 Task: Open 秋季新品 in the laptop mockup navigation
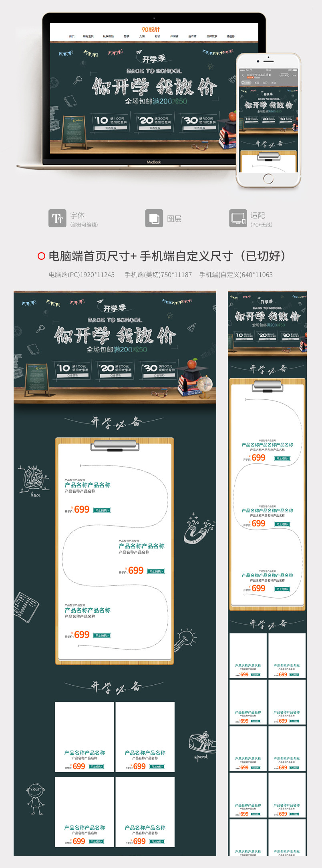(108, 36)
